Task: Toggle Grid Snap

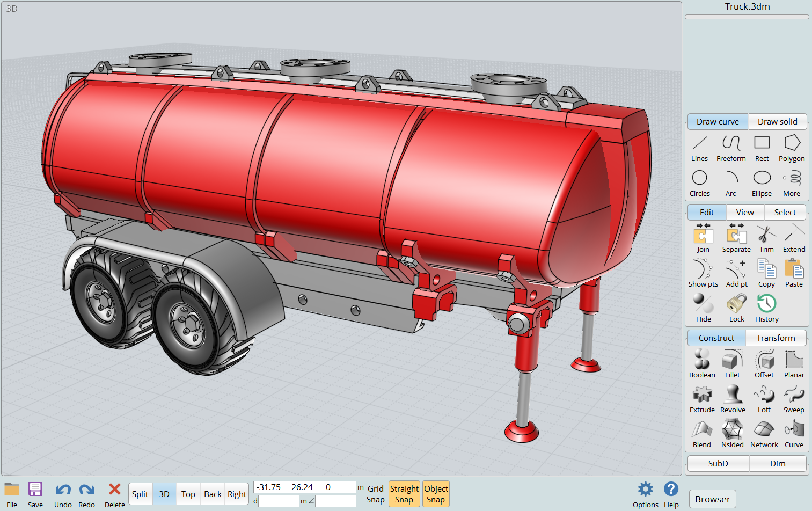Action: pyautogui.click(x=375, y=494)
